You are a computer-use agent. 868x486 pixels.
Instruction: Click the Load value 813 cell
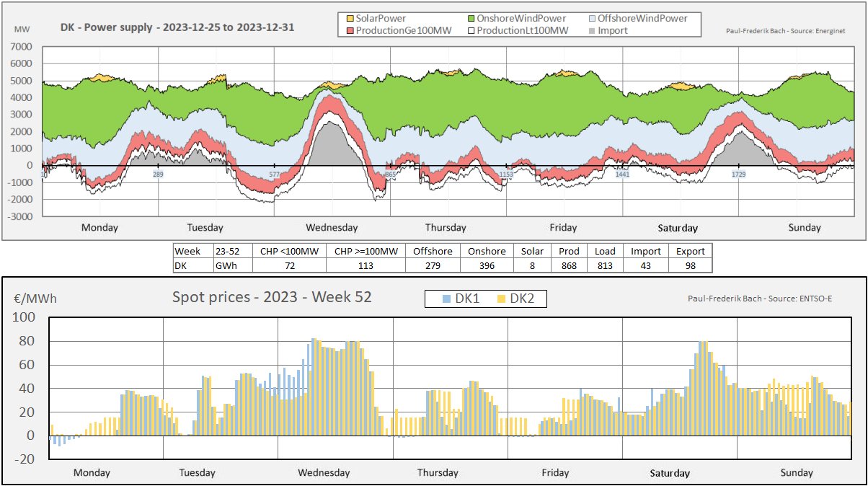(605, 265)
